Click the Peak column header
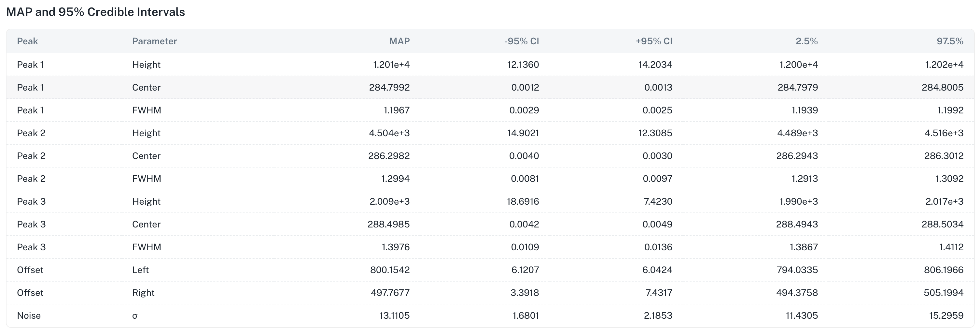 click(x=27, y=41)
